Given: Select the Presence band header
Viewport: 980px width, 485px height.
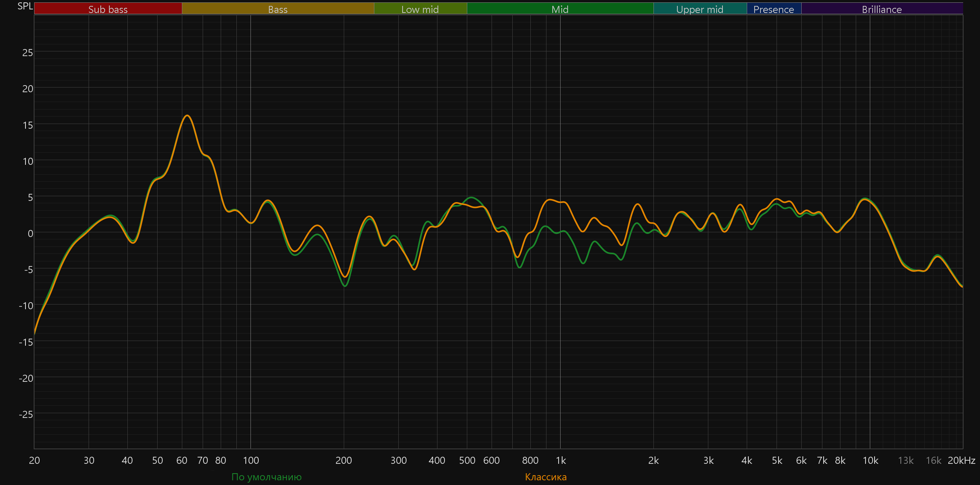Looking at the screenshot, I should tap(773, 9).
